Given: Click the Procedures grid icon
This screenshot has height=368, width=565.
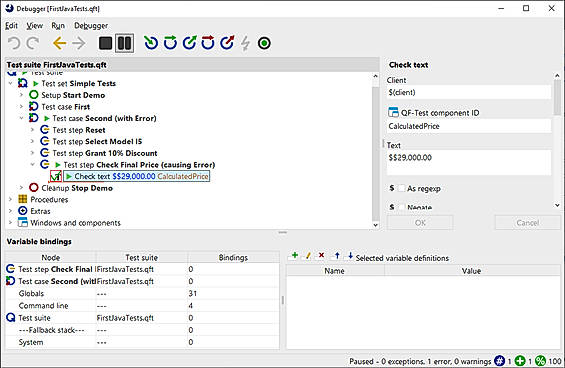Looking at the screenshot, I should [23, 199].
